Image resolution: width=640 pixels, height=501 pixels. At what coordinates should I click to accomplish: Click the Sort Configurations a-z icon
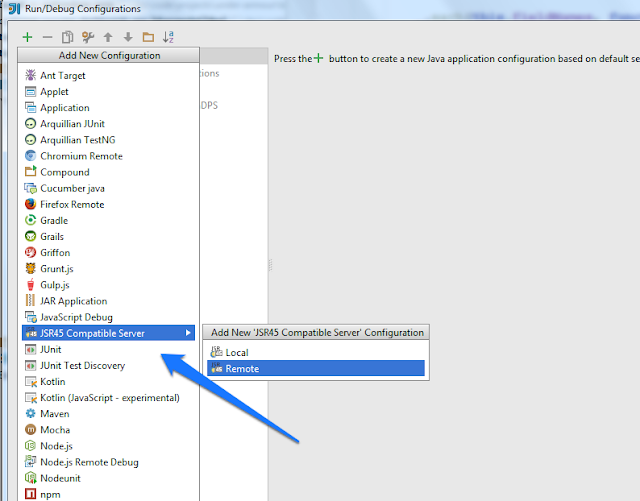(168, 37)
